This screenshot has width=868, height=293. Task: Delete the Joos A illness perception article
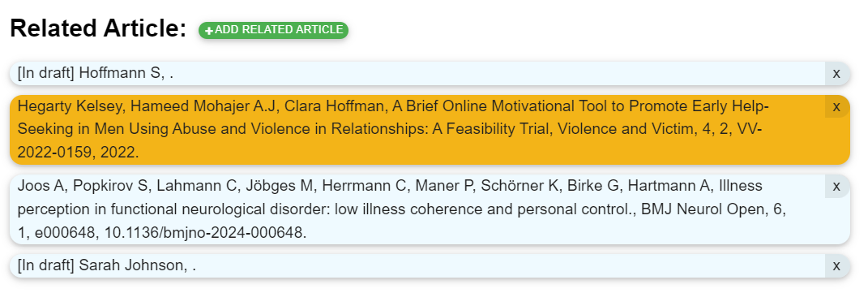(x=836, y=186)
